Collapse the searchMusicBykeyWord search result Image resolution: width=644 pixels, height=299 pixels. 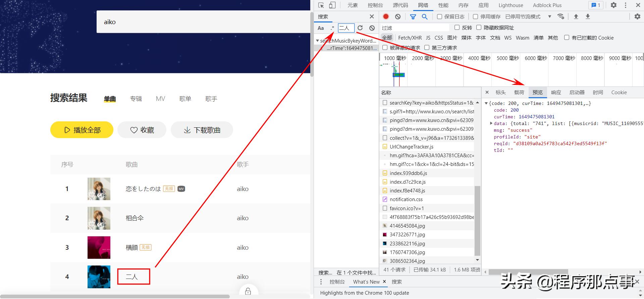[x=317, y=41]
